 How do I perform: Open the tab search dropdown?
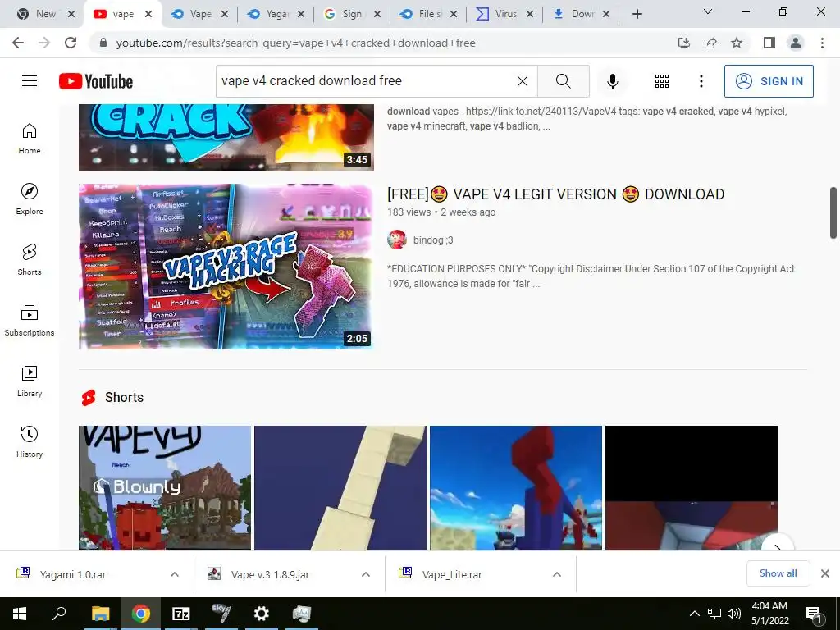(x=708, y=11)
